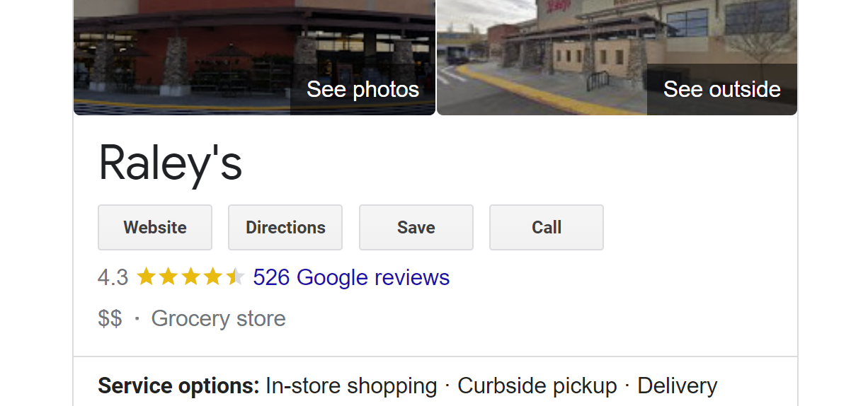This screenshot has height=406, width=868.
Task: Click In-store shopping service option
Action: click(x=351, y=386)
